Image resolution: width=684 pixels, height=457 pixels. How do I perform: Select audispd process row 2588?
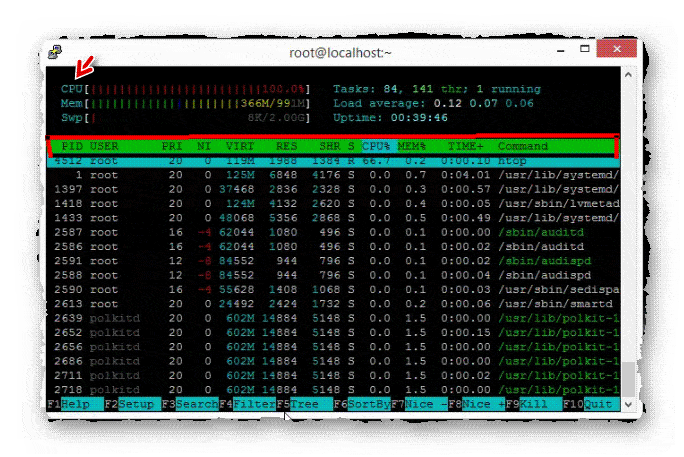tap(333, 275)
